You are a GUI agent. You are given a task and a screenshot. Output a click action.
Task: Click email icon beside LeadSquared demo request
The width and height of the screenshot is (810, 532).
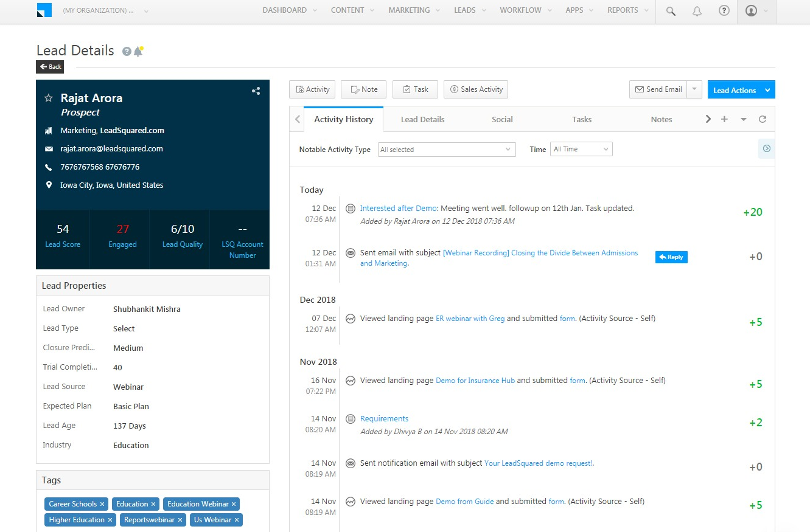[351, 463]
